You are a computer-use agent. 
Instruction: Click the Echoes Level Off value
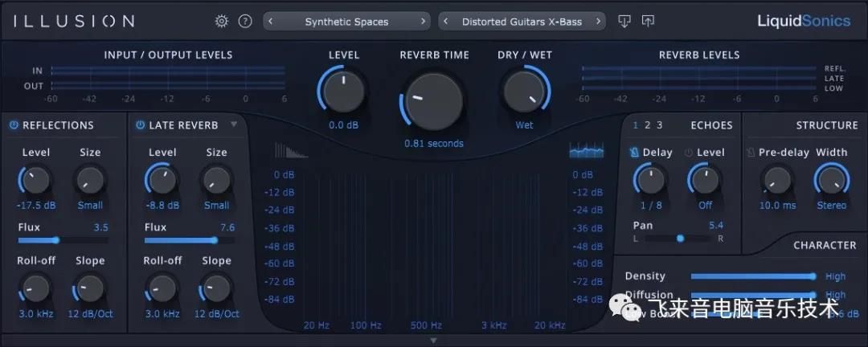click(706, 206)
